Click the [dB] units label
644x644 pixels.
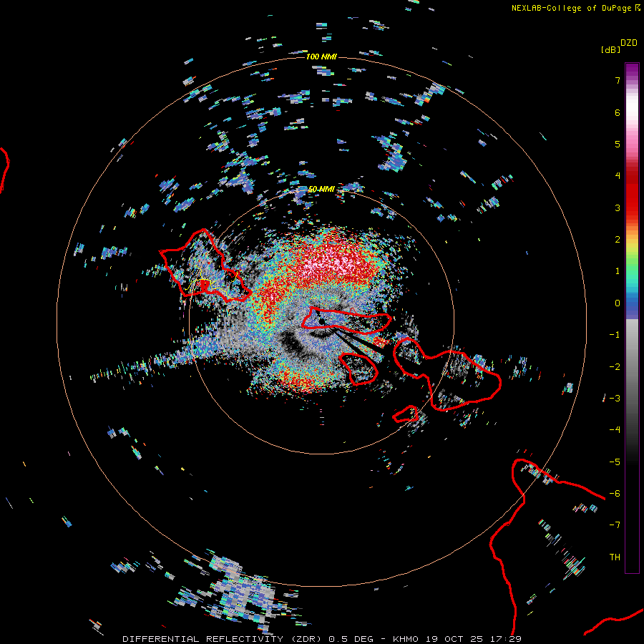pyautogui.click(x=610, y=49)
